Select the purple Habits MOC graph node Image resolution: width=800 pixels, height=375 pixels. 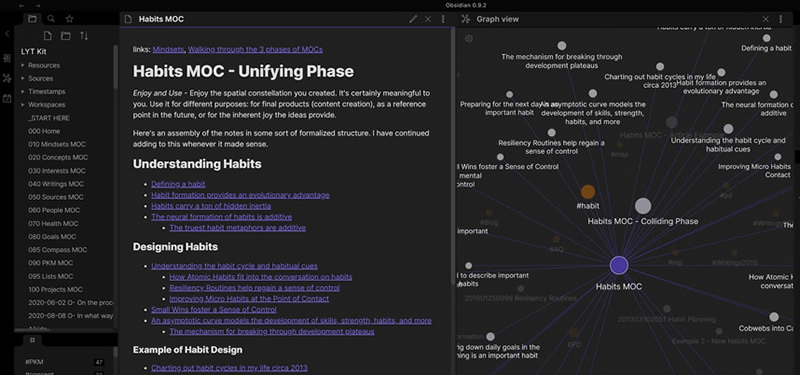[619, 265]
